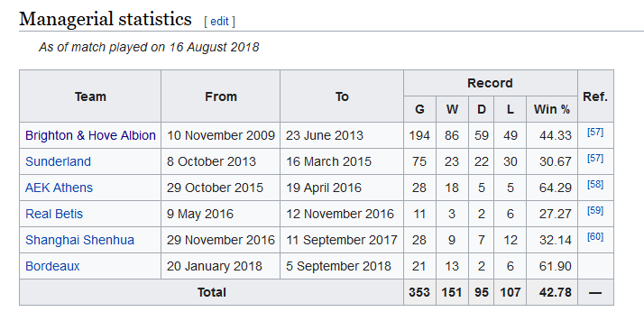Click reference [57] in the Brighton row

point(595,133)
